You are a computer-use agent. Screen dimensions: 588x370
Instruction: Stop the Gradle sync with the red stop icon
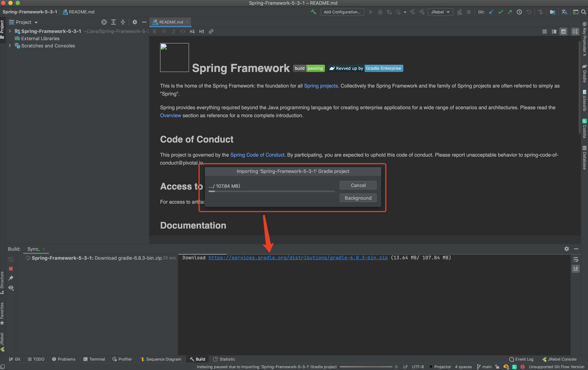coord(11,269)
